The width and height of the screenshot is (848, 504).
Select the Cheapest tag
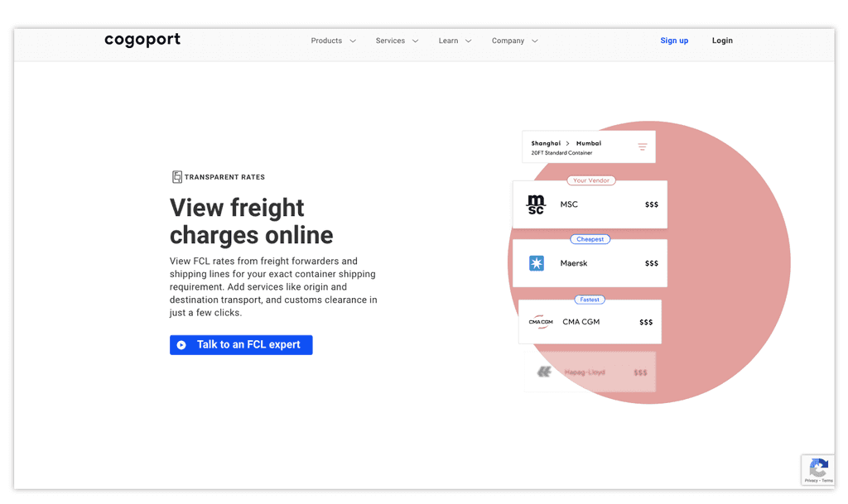tap(590, 239)
